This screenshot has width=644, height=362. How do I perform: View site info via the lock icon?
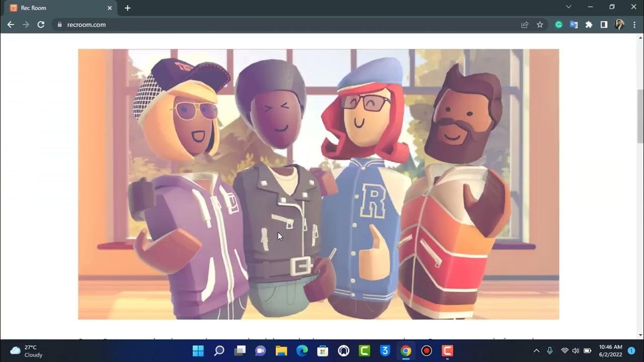coord(59,25)
